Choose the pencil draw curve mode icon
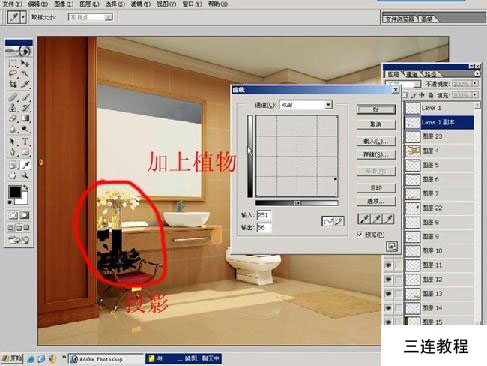This screenshot has height=366, width=487. (339, 221)
